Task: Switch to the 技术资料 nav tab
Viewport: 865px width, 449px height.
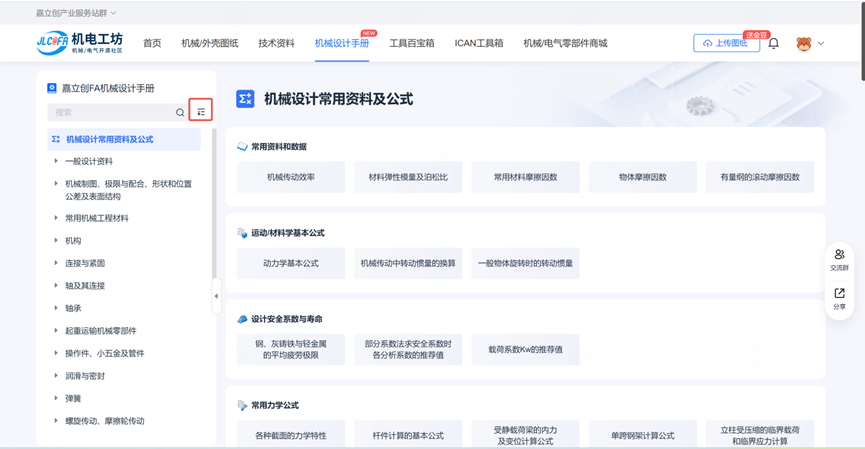Action: pos(276,43)
